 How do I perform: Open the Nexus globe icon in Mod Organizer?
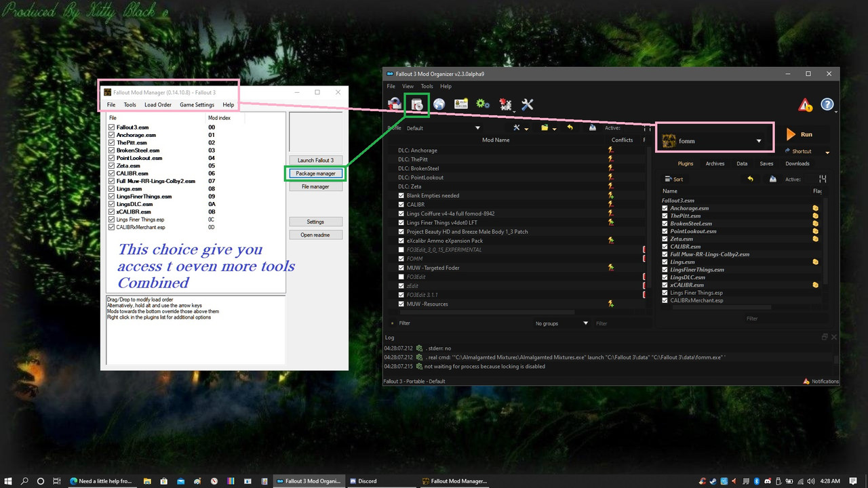click(x=439, y=104)
